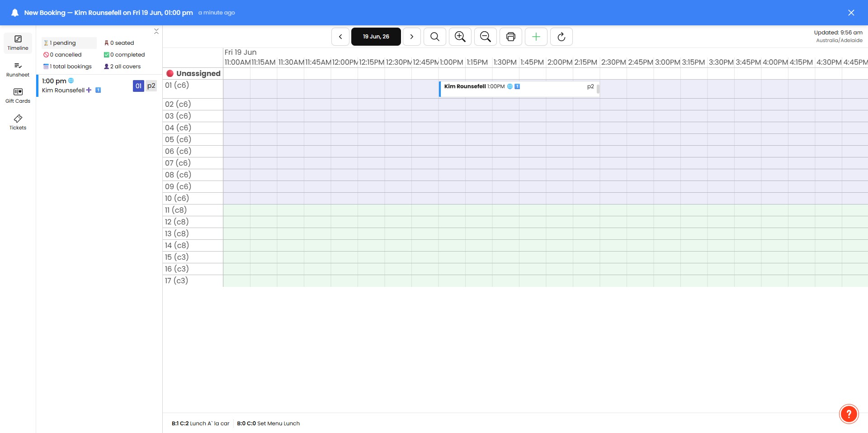Refresh the timeline data
Image resolution: width=868 pixels, height=433 pixels.
point(561,37)
